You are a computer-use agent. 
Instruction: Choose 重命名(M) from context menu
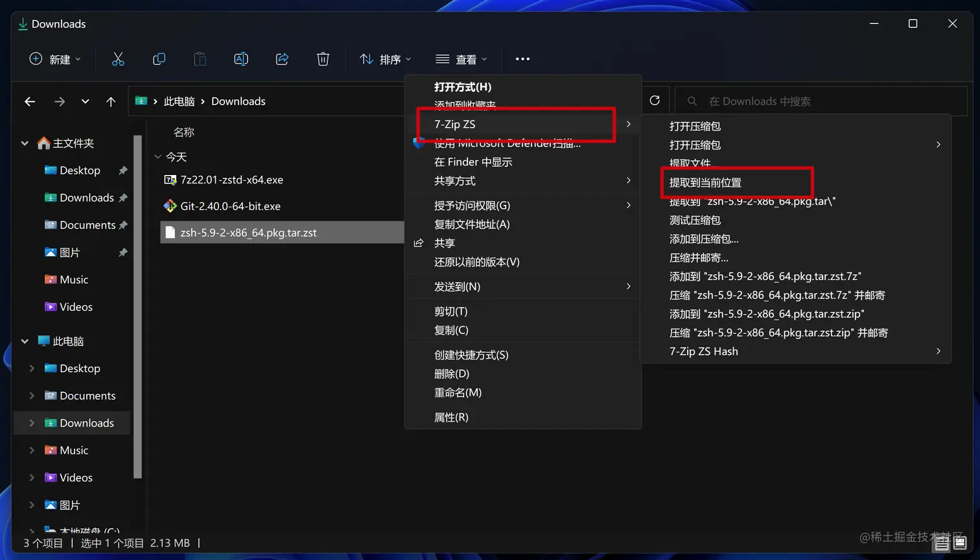click(523, 393)
